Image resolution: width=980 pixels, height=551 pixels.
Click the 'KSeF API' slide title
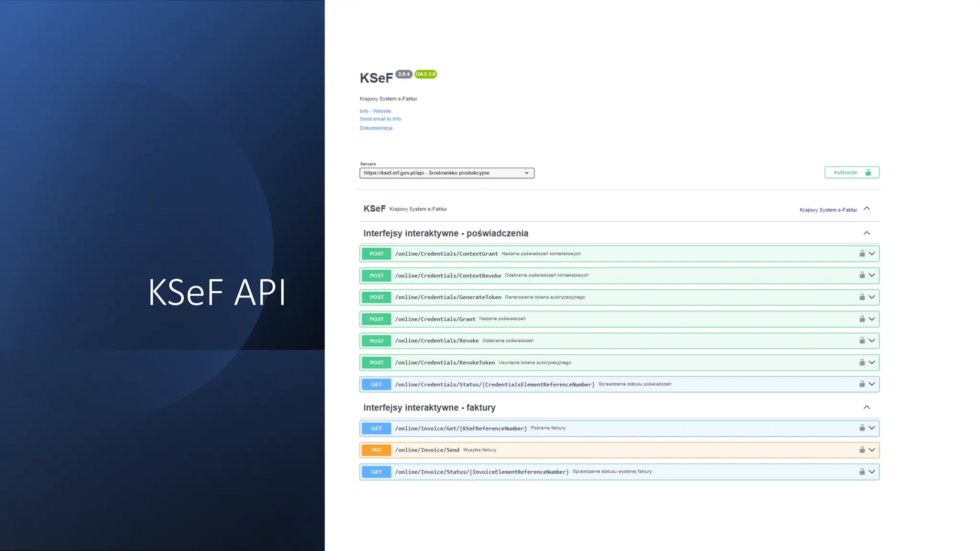[217, 292]
